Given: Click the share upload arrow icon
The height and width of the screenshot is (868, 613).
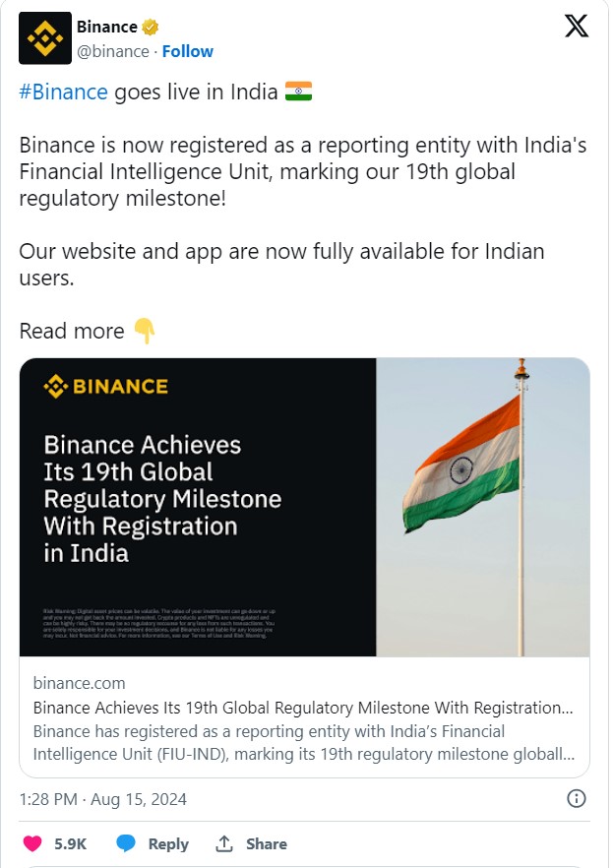Looking at the screenshot, I should click(x=224, y=843).
